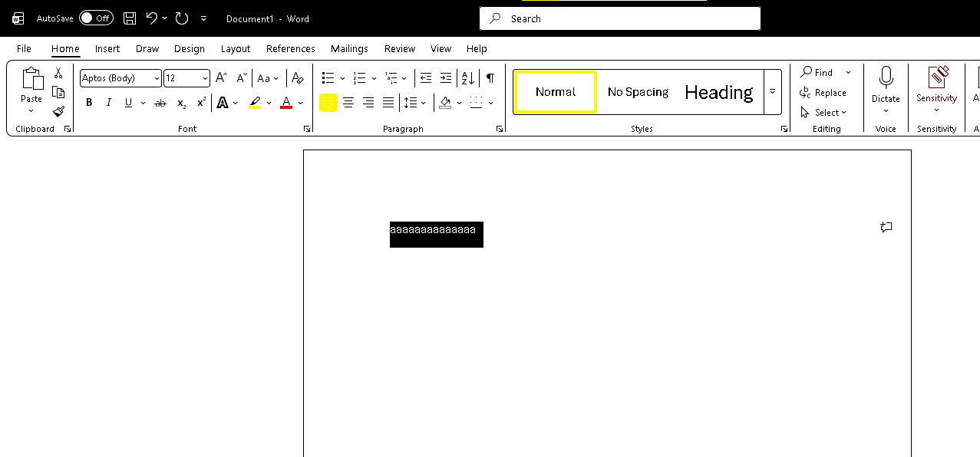Click the Copy icon in Clipboard
Viewport: 980px width, 457px height.
pyautogui.click(x=58, y=92)
